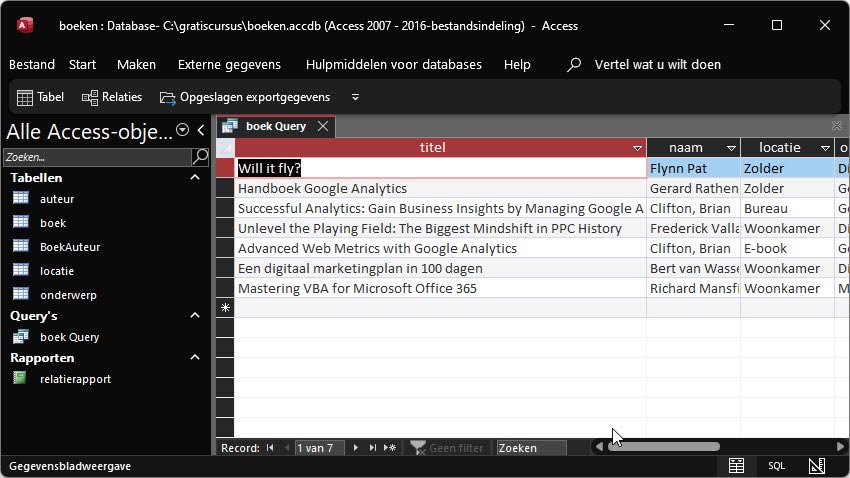Select the titel column header
The width and height of the screenshot is (850, 478).
(432, 147)
